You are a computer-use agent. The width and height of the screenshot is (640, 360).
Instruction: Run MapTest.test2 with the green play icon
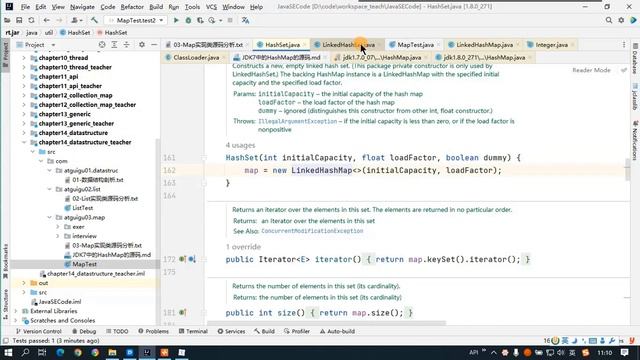coord(176,20)
